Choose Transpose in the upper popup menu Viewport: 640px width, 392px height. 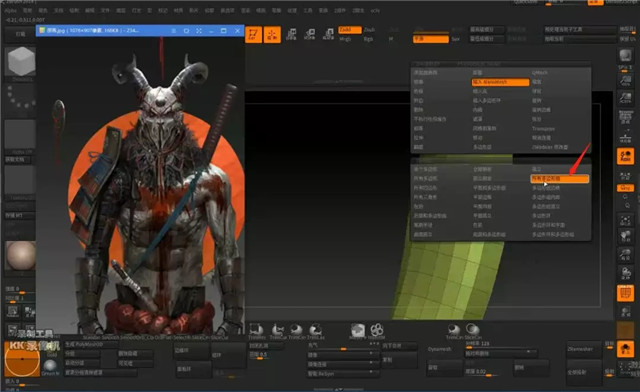(543, 129)
